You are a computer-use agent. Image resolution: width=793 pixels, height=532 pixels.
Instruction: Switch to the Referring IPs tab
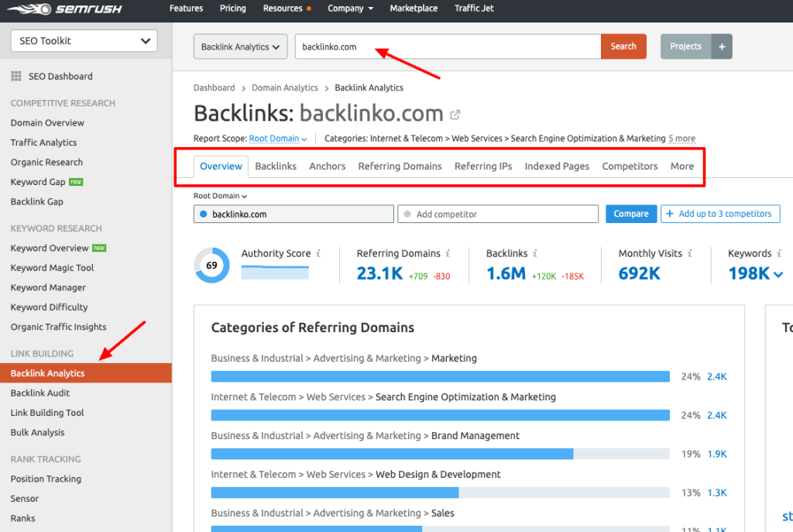click(483, 166)
